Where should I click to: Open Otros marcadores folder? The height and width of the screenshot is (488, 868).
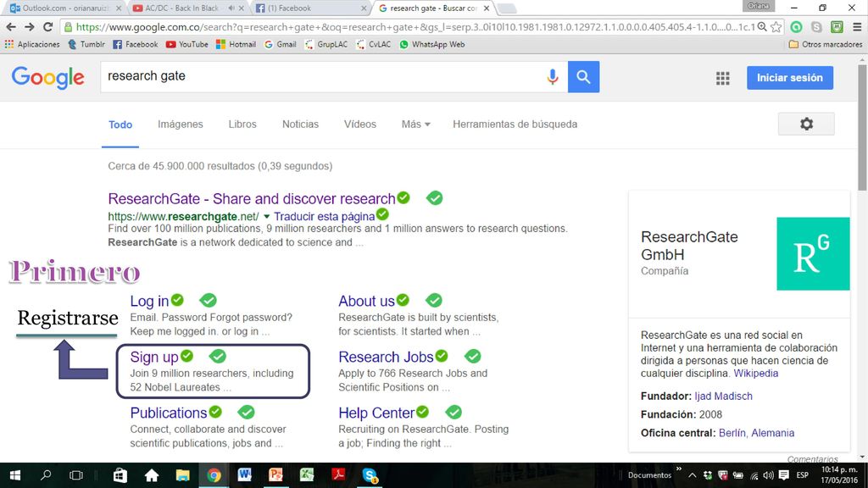825,44
